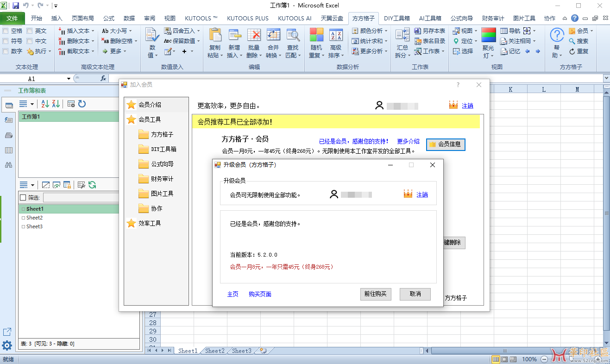Click the 重复 redo icon
Image resolution: width=610 pixels, height=364 pixels.
tap(572, 51)
